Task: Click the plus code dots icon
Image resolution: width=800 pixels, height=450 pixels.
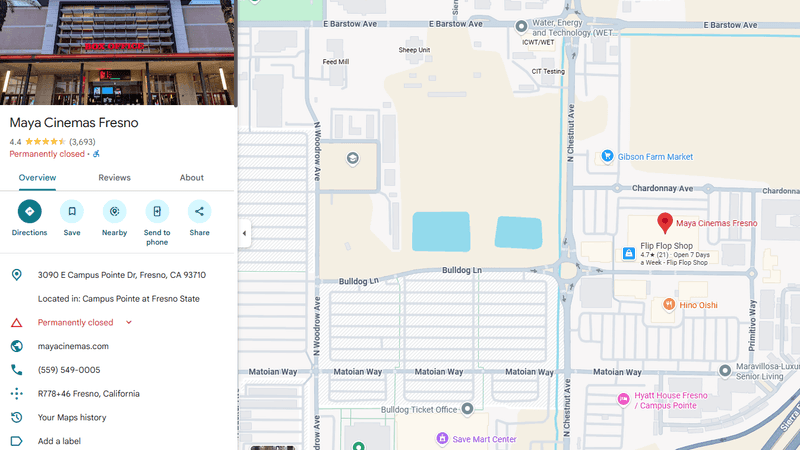Action: [x=17, y=393]
